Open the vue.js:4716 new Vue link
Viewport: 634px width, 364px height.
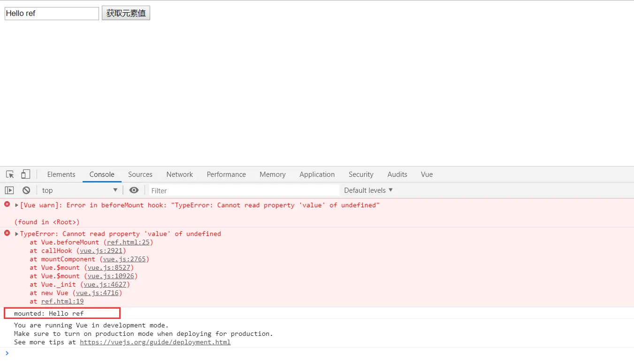(97, 293)
